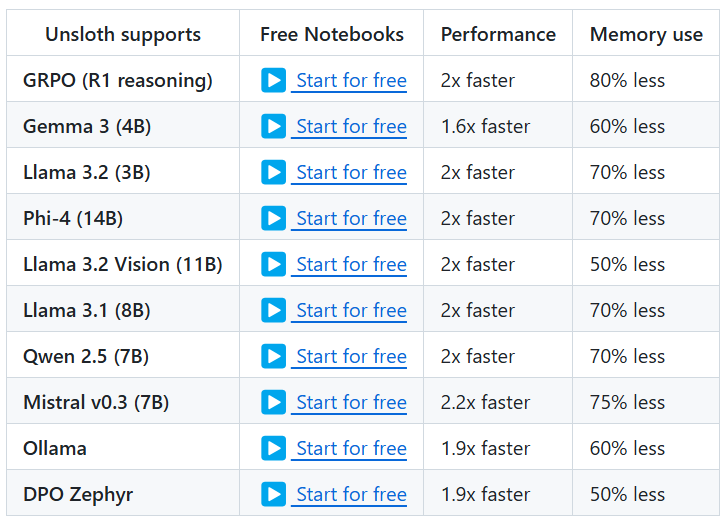Click the play icon for Llama 3.2 Vision
The width and height of the screenshot is (727, 525).
click(273, 264)
